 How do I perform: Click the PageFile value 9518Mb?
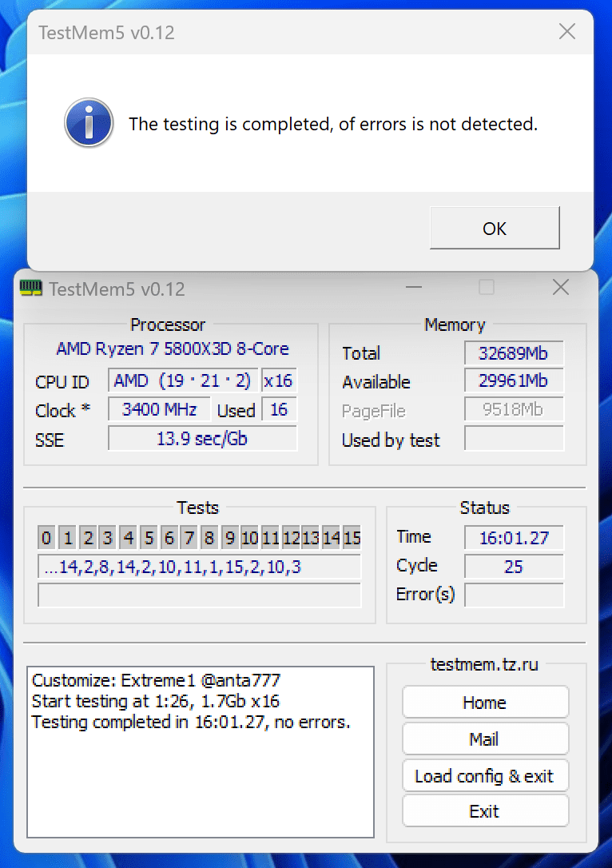[x=514, y=410]
